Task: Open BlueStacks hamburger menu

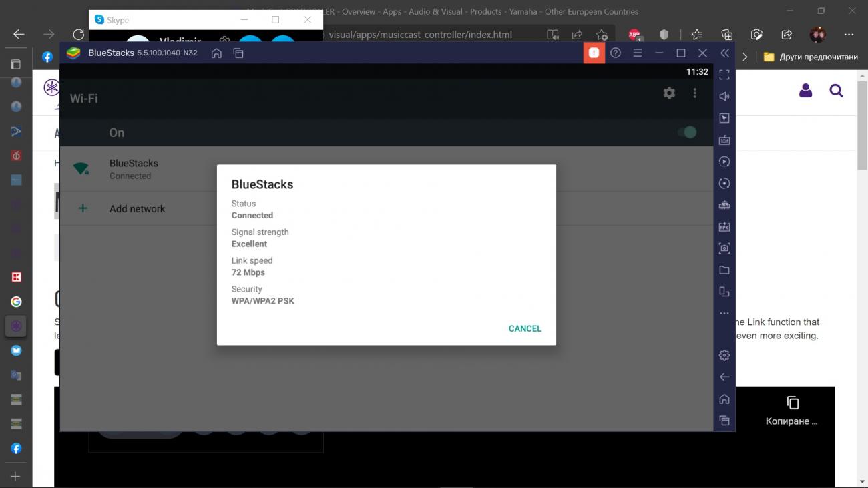Action: pyautogui.click(x=638, y=53)
